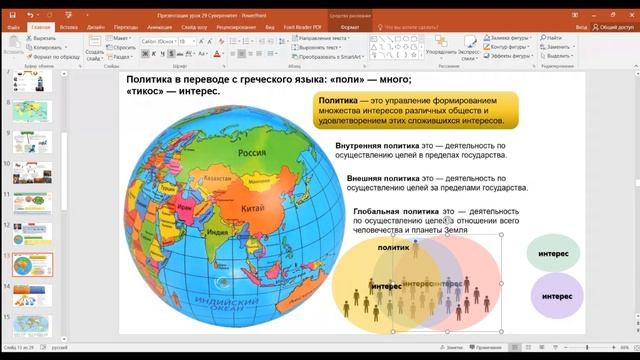Switch to reading view in status bar

[x=542, y=347]
